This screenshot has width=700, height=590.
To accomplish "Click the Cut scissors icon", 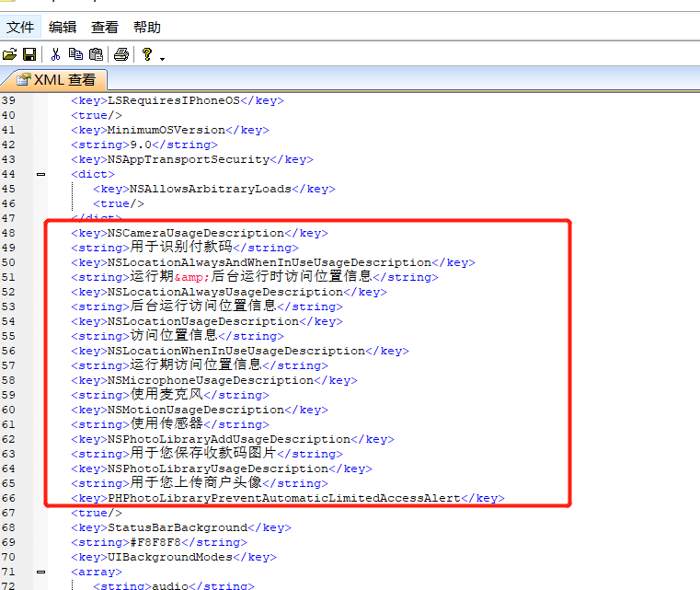I will click(55, 55).
